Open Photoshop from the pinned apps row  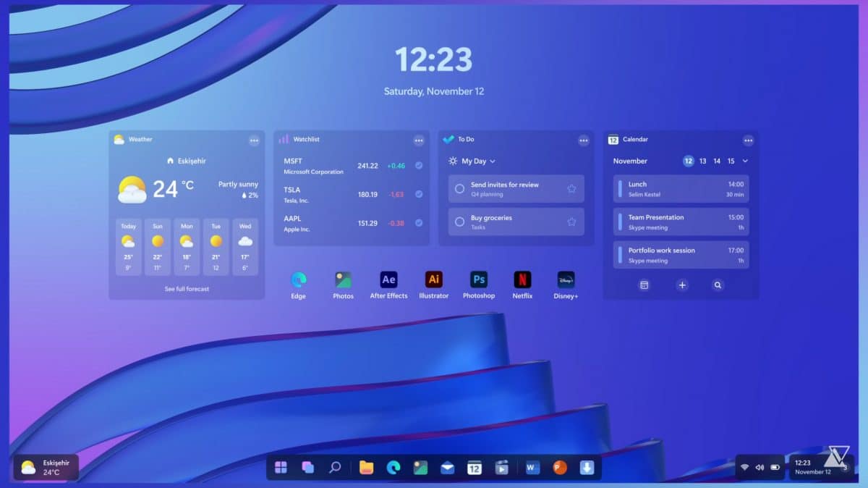478,279
